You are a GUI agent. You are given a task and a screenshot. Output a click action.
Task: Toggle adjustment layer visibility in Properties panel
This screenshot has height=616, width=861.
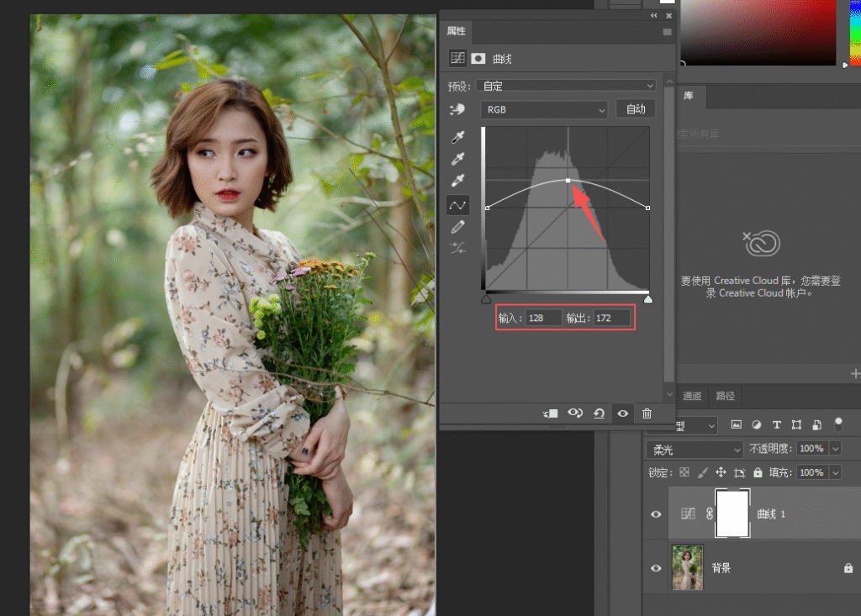[623, 413]
